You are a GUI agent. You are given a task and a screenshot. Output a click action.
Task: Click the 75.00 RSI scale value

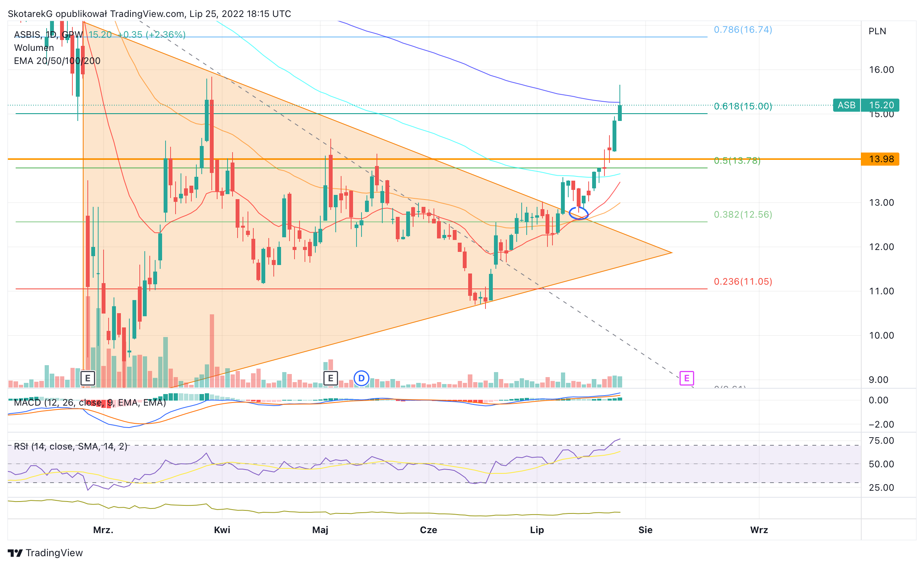point(881,441)
